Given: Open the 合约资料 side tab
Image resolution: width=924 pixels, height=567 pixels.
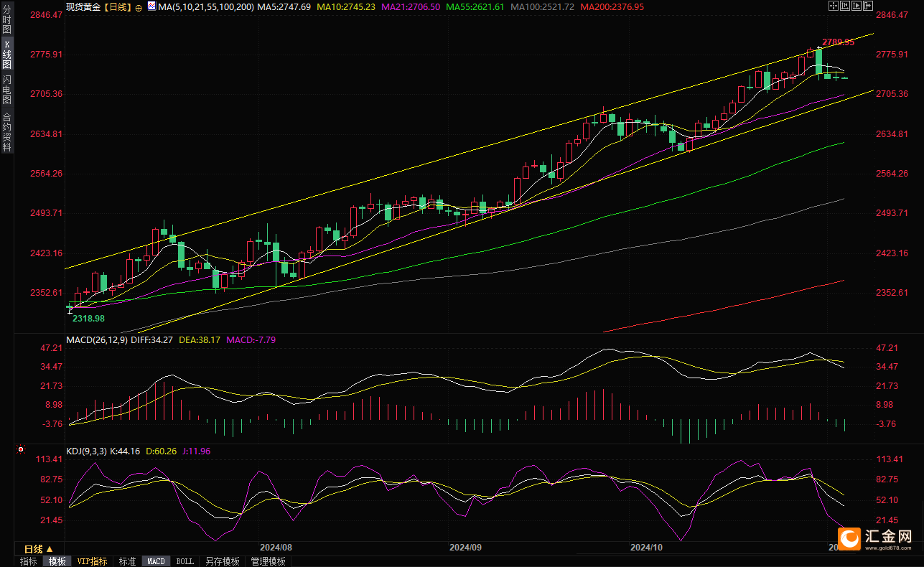Looking at the screenshot, I should [6, 131].
